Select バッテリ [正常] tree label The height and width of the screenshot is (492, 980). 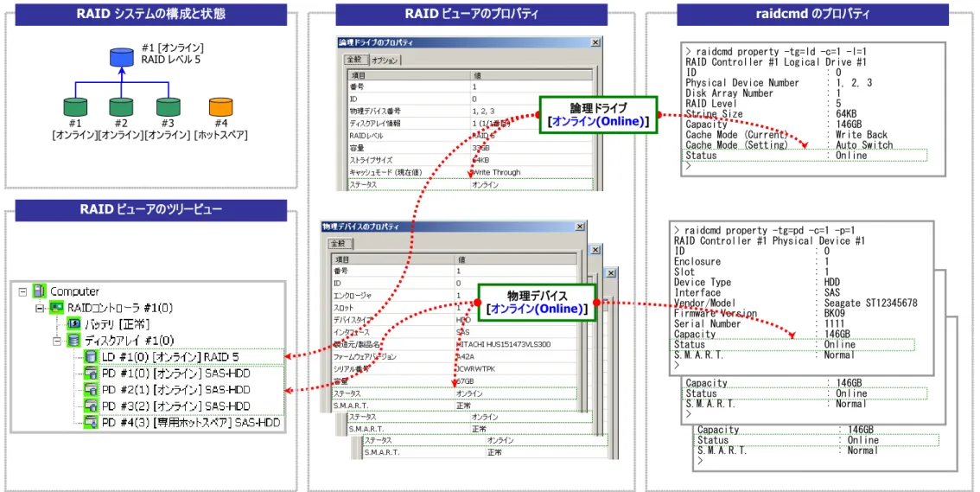[x=117, y=324]
